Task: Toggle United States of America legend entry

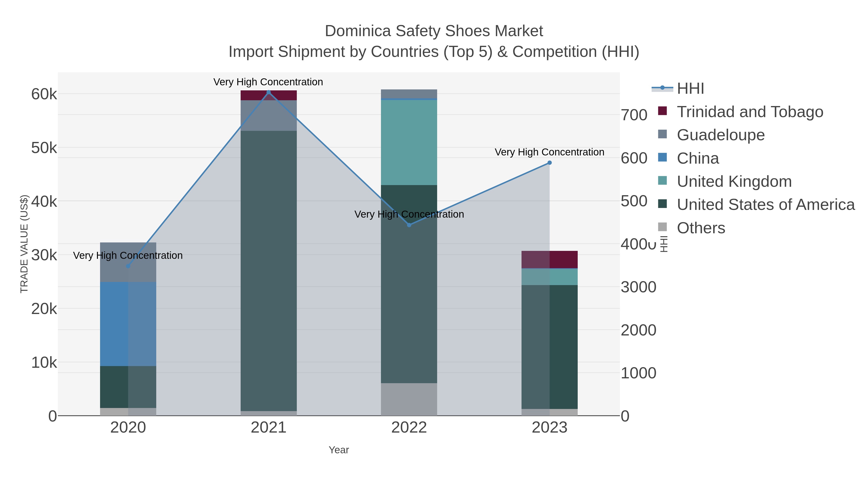Action: point(756,204)
